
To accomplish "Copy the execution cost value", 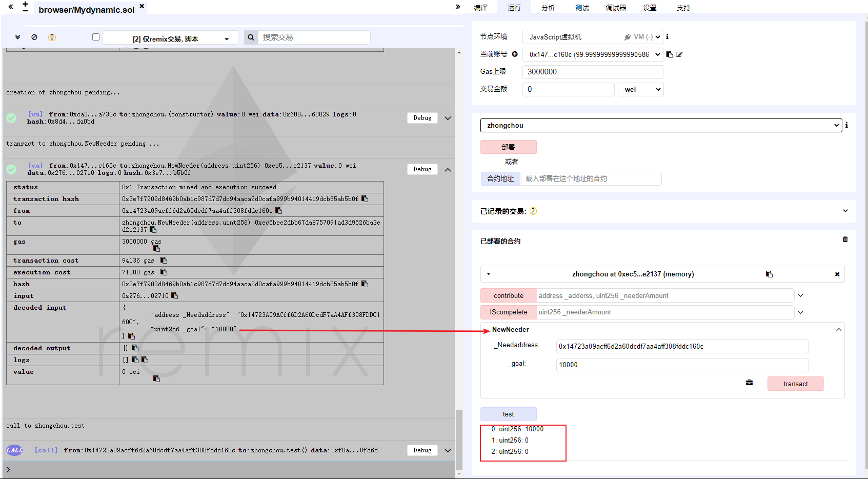I will [164, 272].
